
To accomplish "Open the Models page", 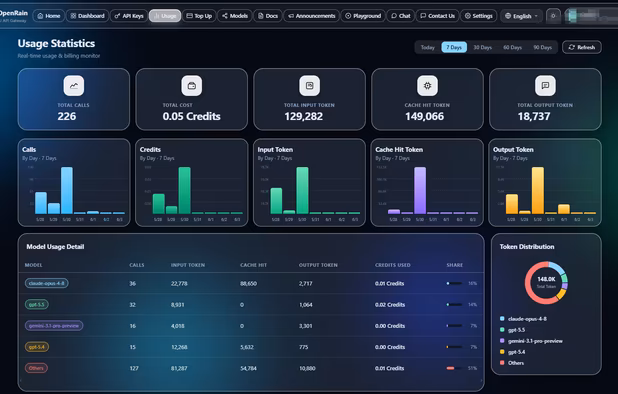I will [235, 16].
